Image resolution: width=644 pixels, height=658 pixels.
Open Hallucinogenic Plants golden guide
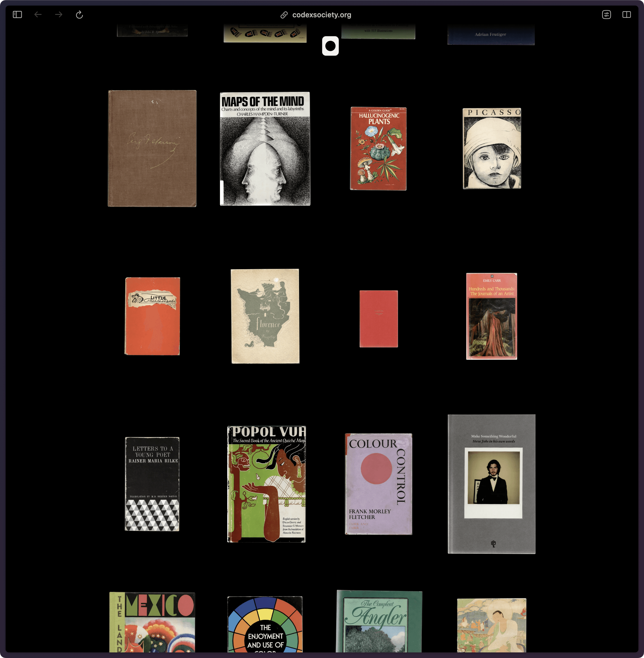[x=378, y=148]
